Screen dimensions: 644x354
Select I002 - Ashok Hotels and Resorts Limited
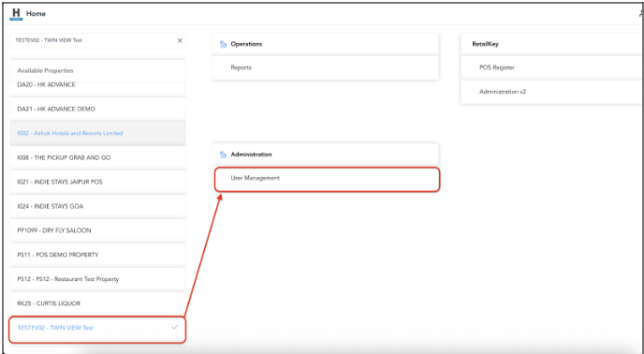click(97, 133)
